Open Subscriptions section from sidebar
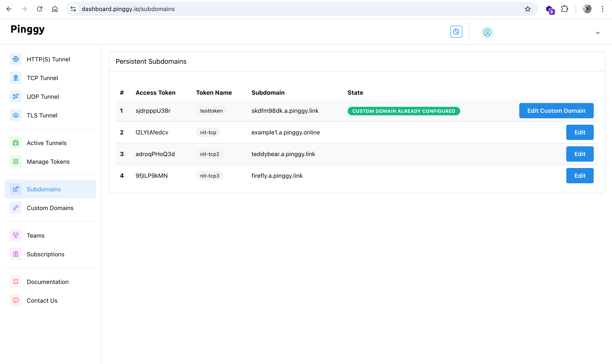Viewport: 612px width, 364px height. 45,254
